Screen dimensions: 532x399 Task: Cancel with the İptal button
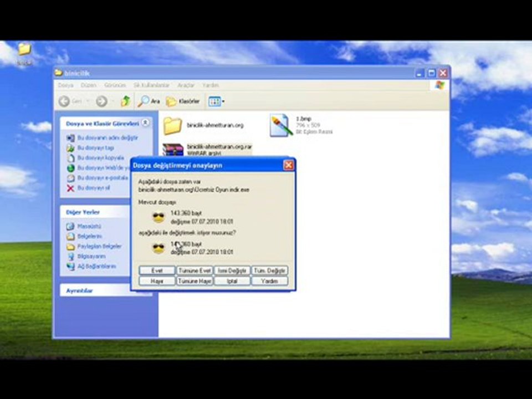point(232,281)
